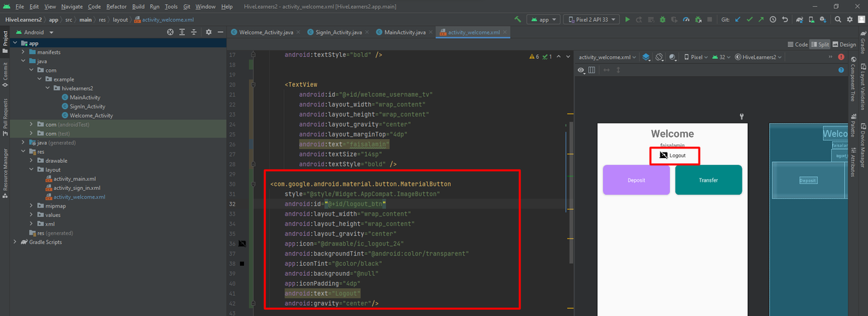The height and width of the screenshot is (316, 868).
Task: Expand Gradle Scripts node
Action: pos(16,242)
